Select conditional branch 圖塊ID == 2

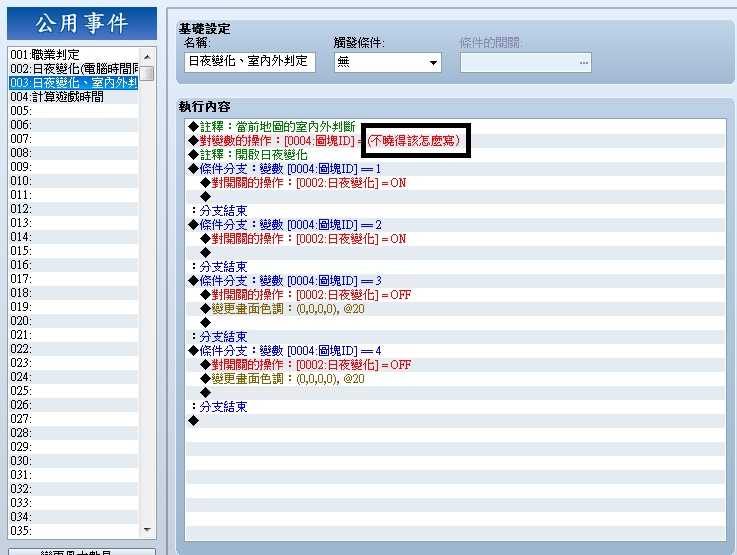(x=455, y=225)
